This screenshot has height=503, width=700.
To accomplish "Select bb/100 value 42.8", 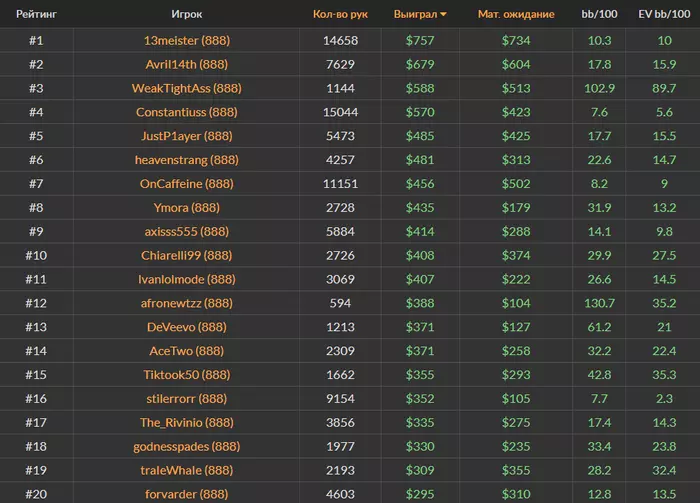I will tap(599, 375).
